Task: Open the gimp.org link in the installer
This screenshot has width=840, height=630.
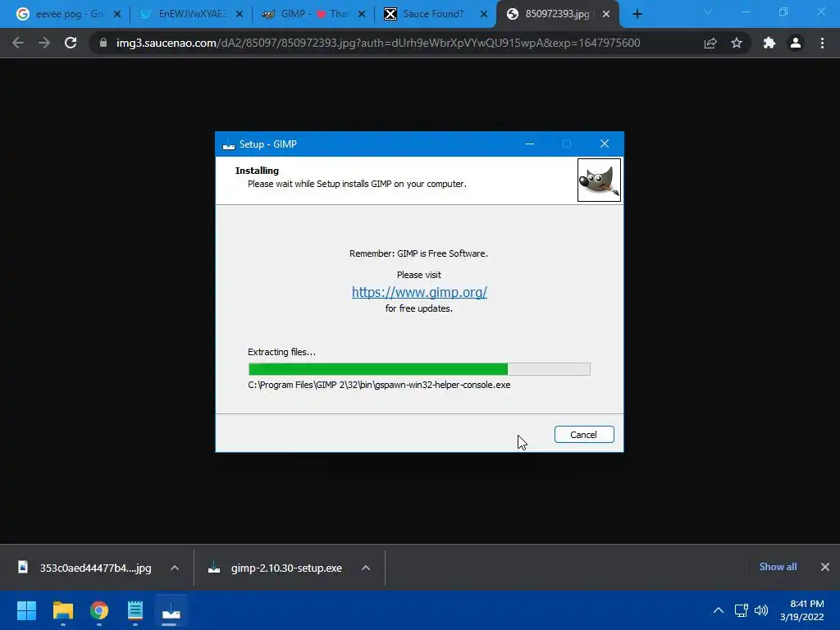Action: click(x=419, y=292)
